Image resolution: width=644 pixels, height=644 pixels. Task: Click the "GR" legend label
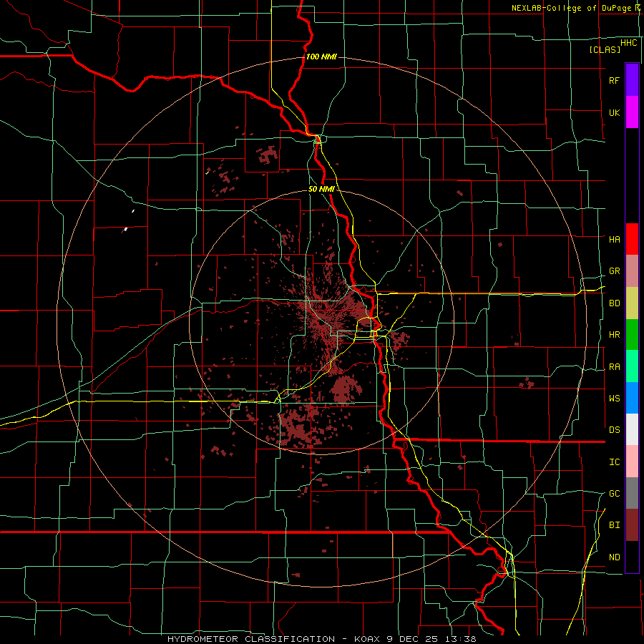tap(614, 271)
